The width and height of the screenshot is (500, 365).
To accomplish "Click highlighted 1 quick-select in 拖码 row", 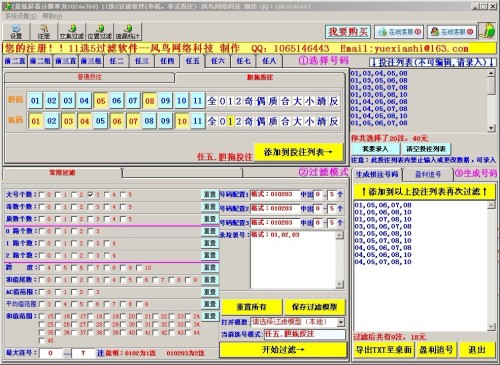I will [x=230, y=121].
